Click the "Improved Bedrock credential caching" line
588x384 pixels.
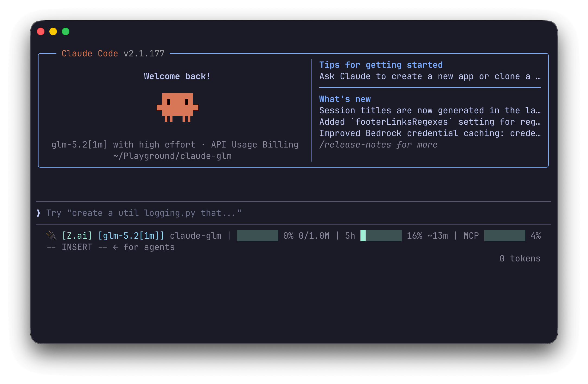coord(430,133)
